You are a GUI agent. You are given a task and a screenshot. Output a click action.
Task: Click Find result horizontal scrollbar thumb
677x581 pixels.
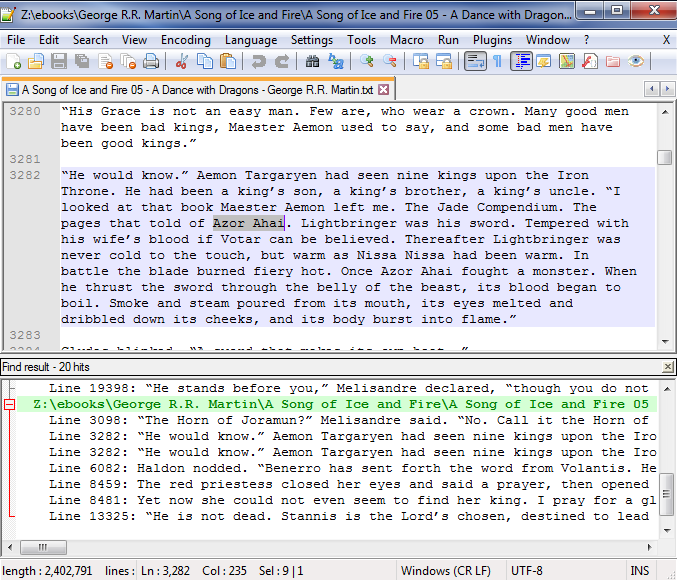[x=44, y=547]
